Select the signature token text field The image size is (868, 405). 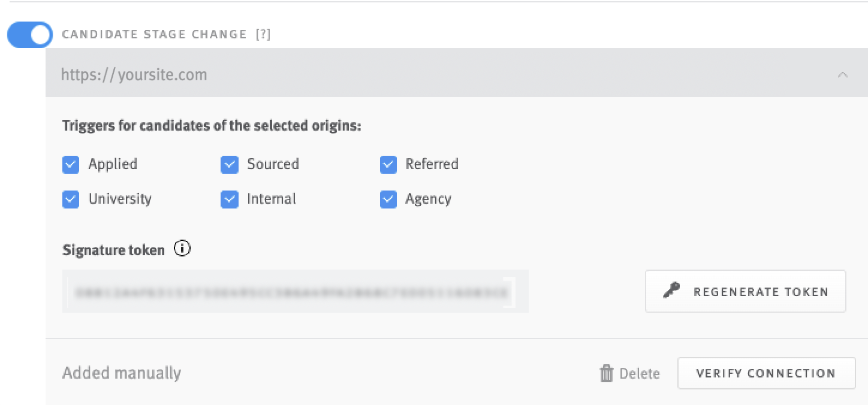pos(296,292)
